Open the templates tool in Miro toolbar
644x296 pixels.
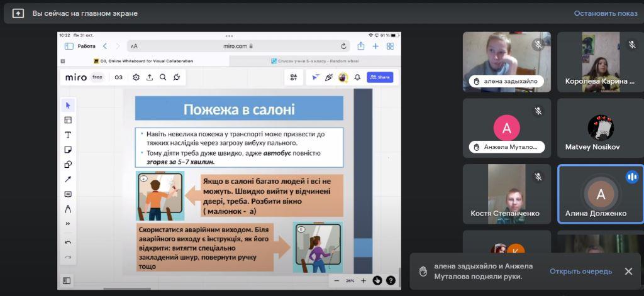68,120
